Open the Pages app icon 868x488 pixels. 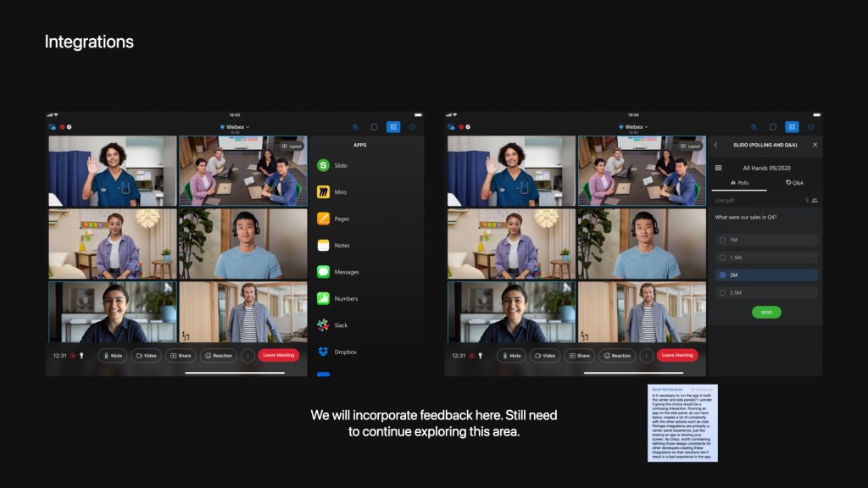(x=323, y=219)
